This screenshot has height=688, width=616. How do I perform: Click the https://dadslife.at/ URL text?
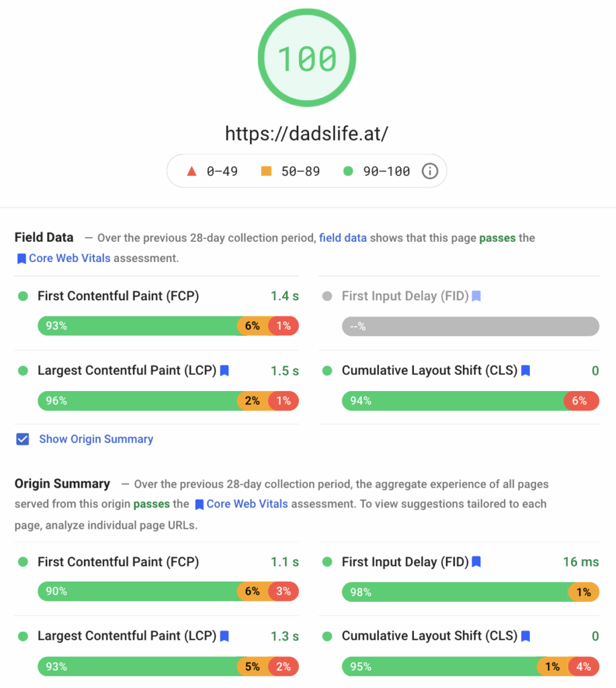[x=307, y=134]
